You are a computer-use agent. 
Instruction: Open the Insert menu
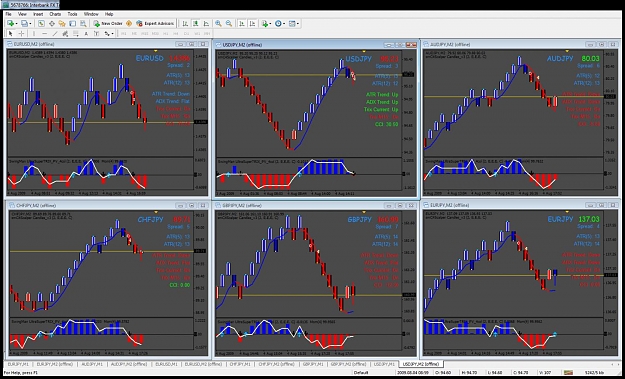pos(38,14)
